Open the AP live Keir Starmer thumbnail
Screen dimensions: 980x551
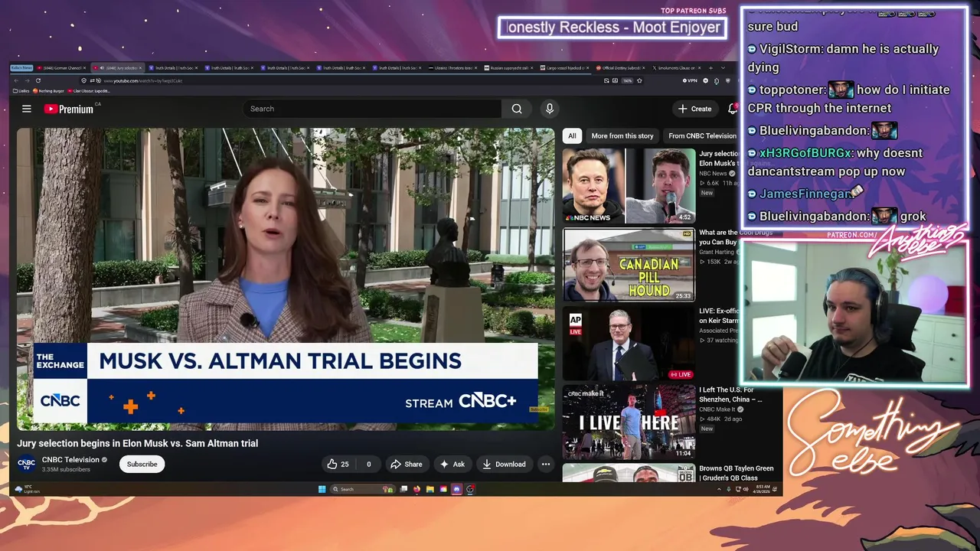pyautogui.click(x=629, y=344)
